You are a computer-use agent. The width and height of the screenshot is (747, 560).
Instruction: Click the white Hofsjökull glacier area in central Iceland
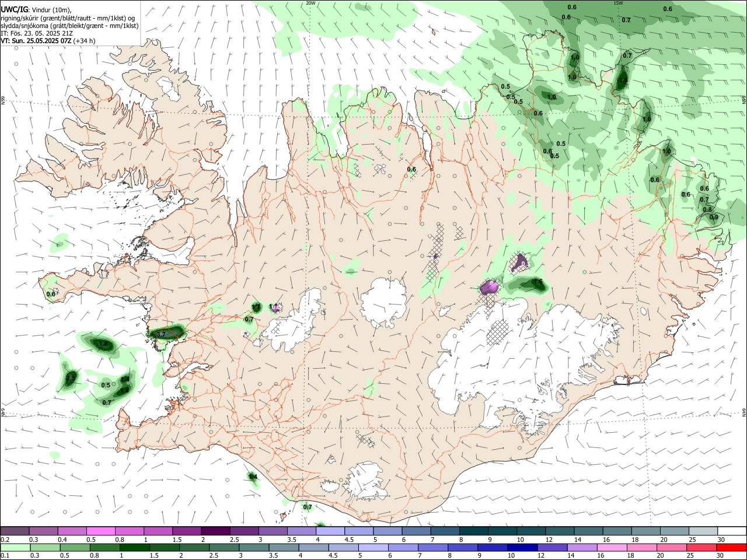(383, 302)
